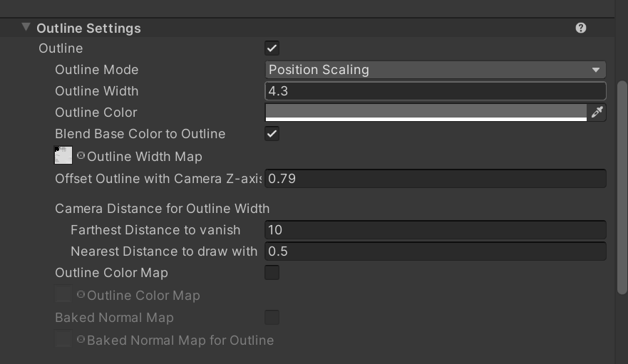Click the empty Baked Normal Map texture slot
Screen dimensions: 628x364
coord(63,339)
